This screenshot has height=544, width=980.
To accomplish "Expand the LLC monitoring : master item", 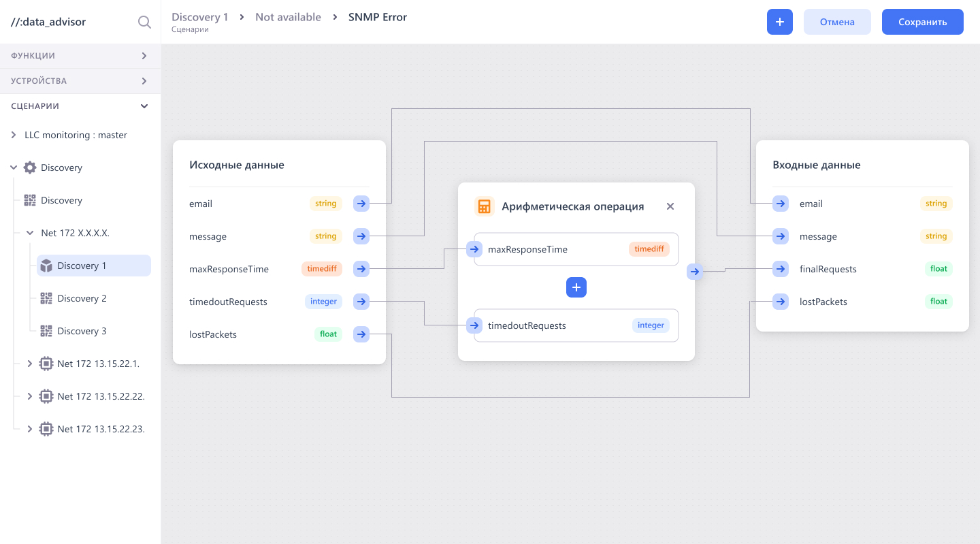I will point(14,135).
